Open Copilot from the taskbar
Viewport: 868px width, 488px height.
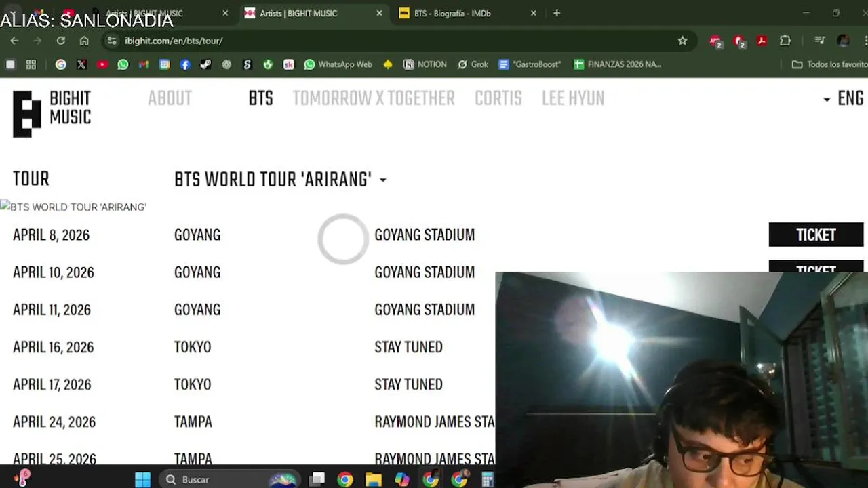point(402,479)
